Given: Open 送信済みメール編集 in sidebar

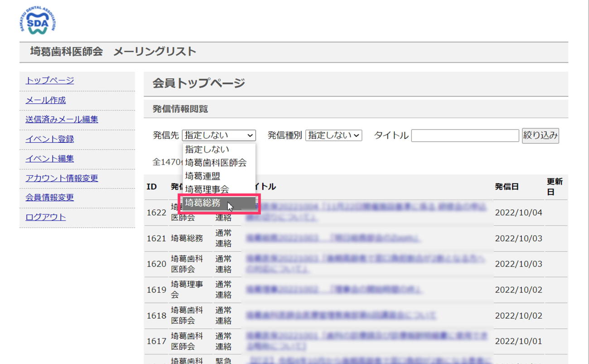Looking at the screenshot, I should click(62, 120).
